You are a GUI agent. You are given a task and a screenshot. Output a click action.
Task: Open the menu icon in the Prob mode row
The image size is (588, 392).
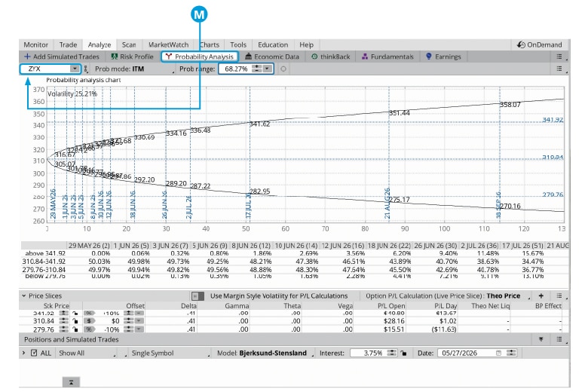(559, 69)
